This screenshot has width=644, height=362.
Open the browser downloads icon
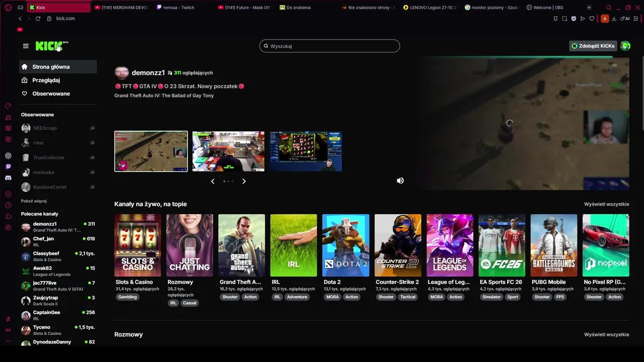pyautogui.click(x=614, y=19)
